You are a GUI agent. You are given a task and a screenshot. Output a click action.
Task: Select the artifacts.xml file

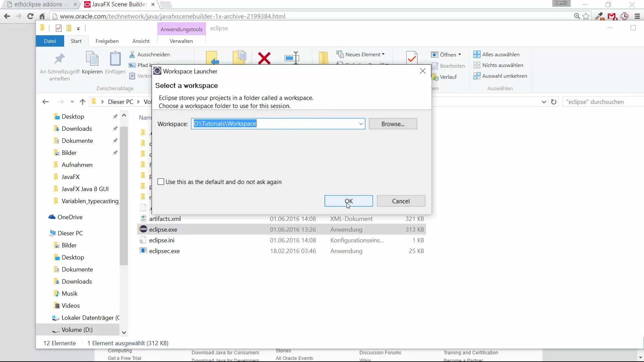point(165,219)
